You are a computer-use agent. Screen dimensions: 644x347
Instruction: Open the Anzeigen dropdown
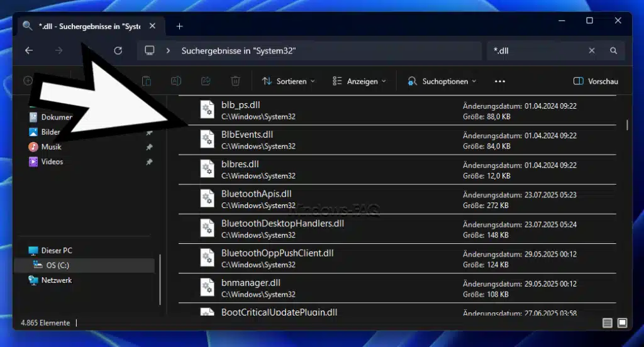tap(359, 81)
